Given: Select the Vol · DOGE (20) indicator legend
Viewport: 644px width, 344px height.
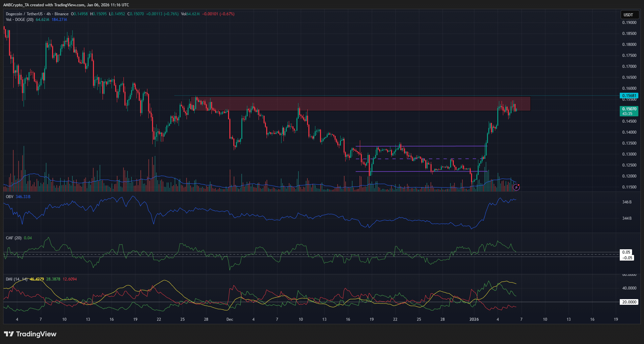Looking at the screenshot, I should tap(20, 20).
